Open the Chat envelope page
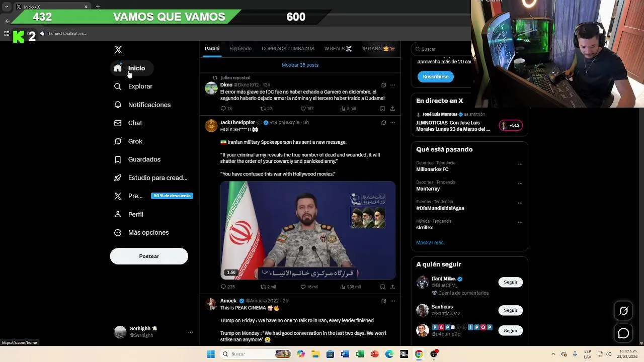Screen dimensions: 644x362 [x=128, y=123]
